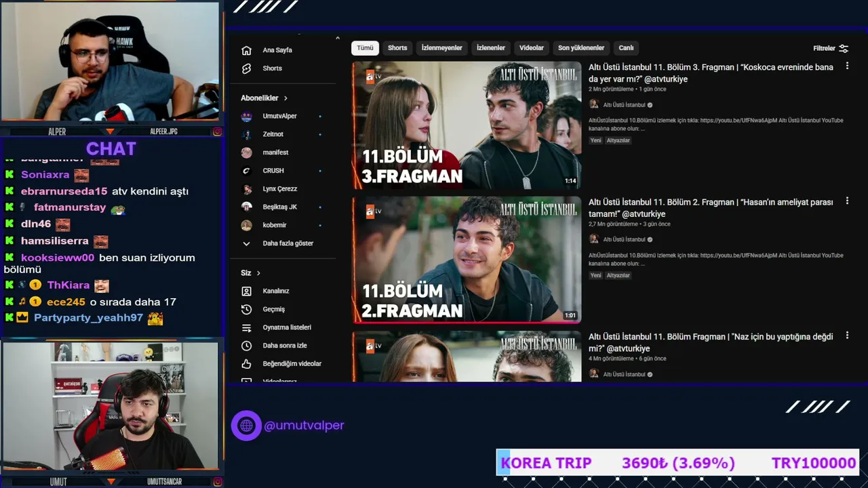Click the sidebar scroll-up caret
Screen dimensions: 868x488
tap(337, 38)
